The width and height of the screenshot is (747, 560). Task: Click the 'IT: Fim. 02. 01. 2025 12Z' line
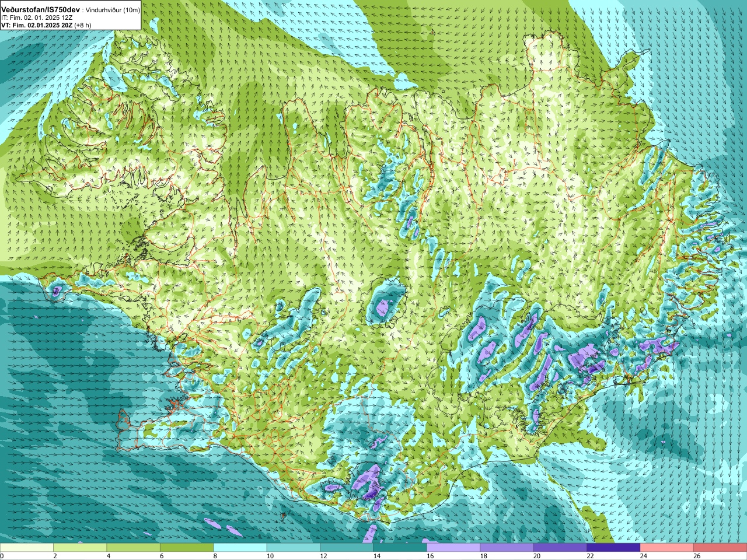[37, 18]
